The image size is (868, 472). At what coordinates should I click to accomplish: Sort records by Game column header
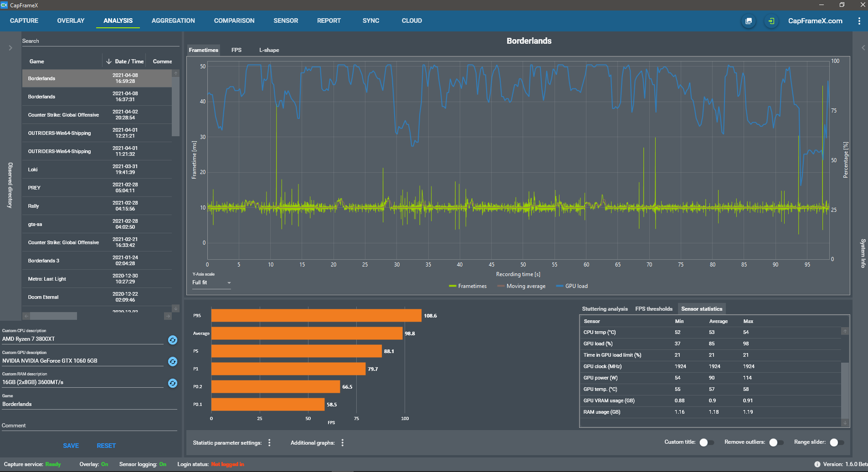click(x=36, y=62)
